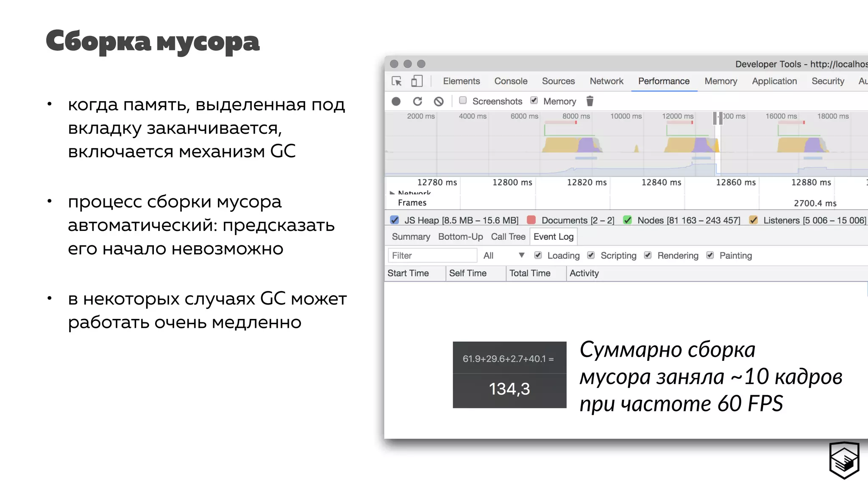This screenshot has height=488, width=868.
Task: Enable the Screenshots checkbox
Action: click(x=463, y=100)
